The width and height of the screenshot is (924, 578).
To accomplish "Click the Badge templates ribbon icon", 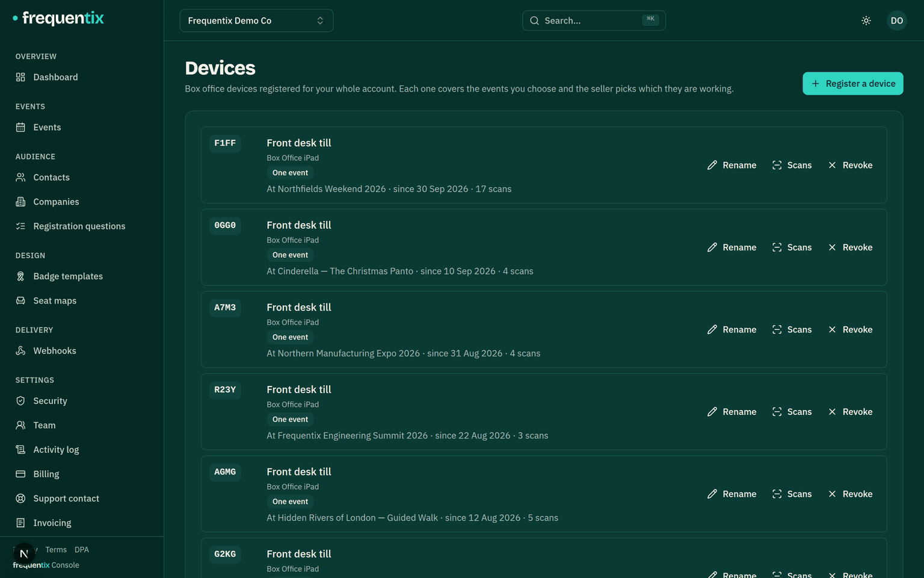I will 20,276.
